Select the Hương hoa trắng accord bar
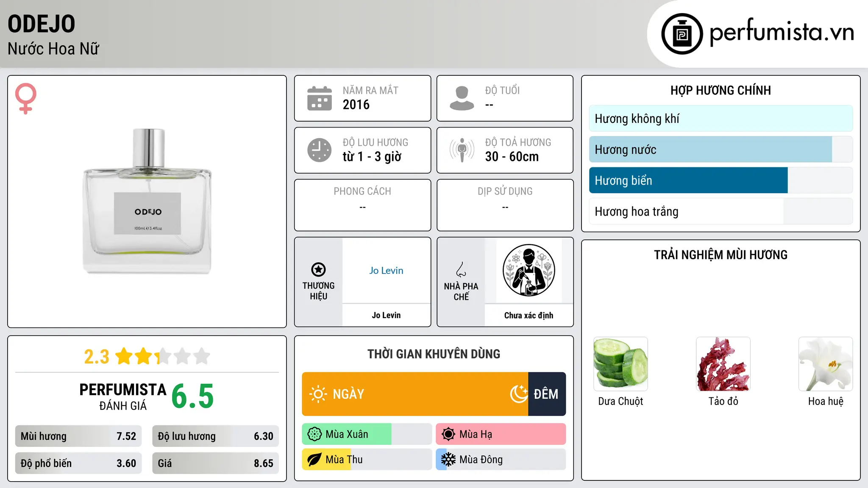Viewport: 868px width, 488px height. point(721,211)
